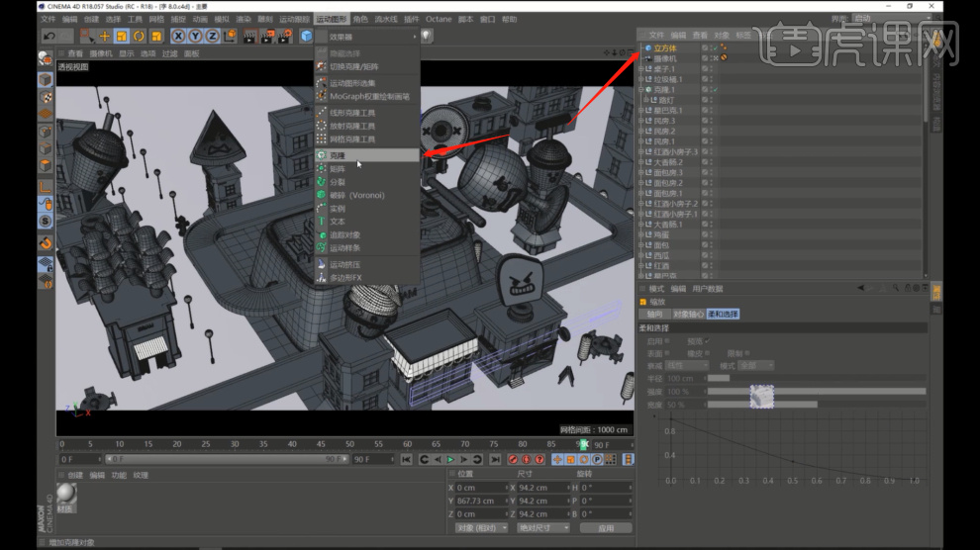Switch to the 轴向 tab

pyautogui.click(x=654, y=314)
